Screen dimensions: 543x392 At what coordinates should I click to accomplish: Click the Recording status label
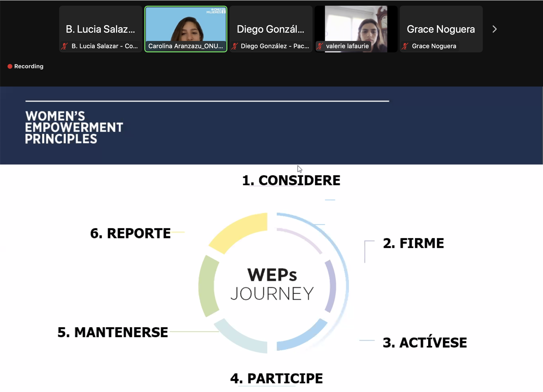pyautogui.click(x=29, y=66)
